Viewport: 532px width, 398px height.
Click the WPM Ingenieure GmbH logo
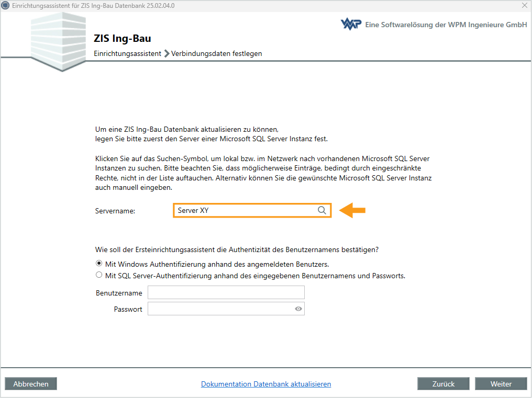[x=351, y=24]
